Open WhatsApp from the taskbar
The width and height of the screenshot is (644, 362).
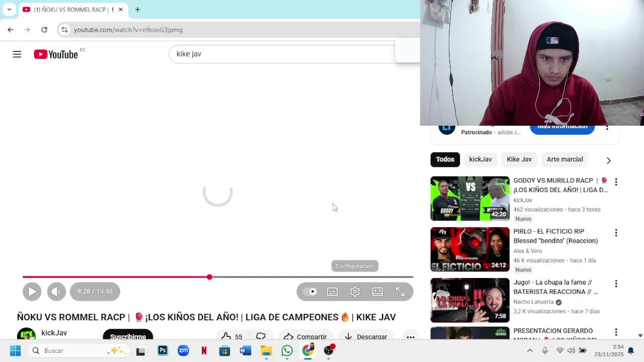pos(287,350)
